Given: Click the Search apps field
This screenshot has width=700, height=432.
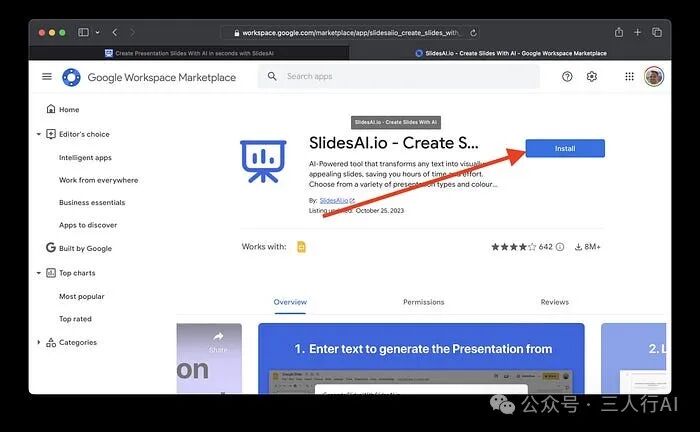Looking at the screenshot, I should [x=400, y=77].
